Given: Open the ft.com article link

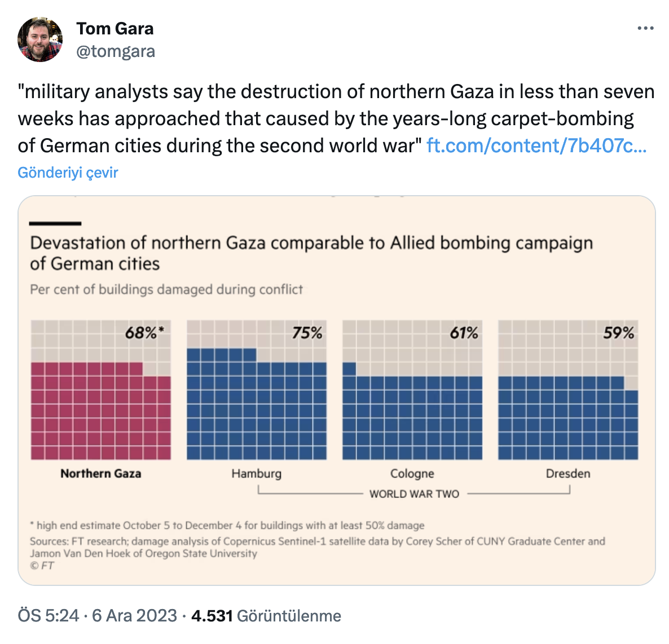Looking at the screenshot, I should [536, 145].
